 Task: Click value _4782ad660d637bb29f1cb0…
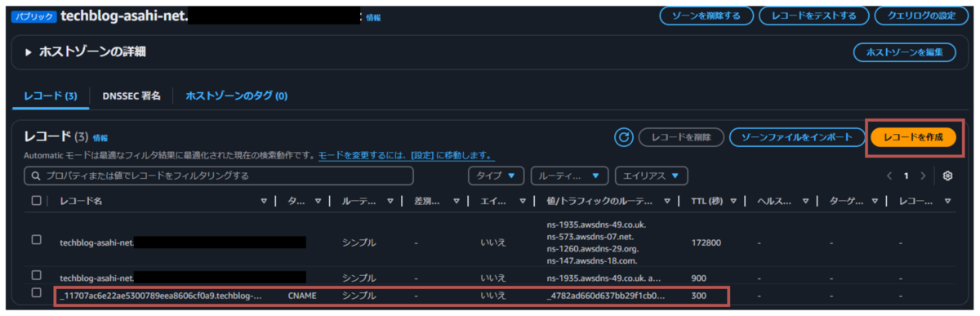(605, 295)
